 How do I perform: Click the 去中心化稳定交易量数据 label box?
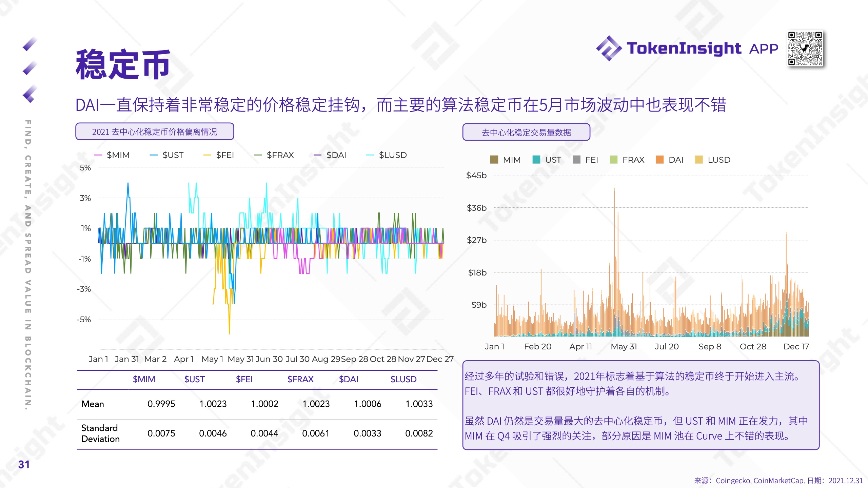click(x=526, y=132)
